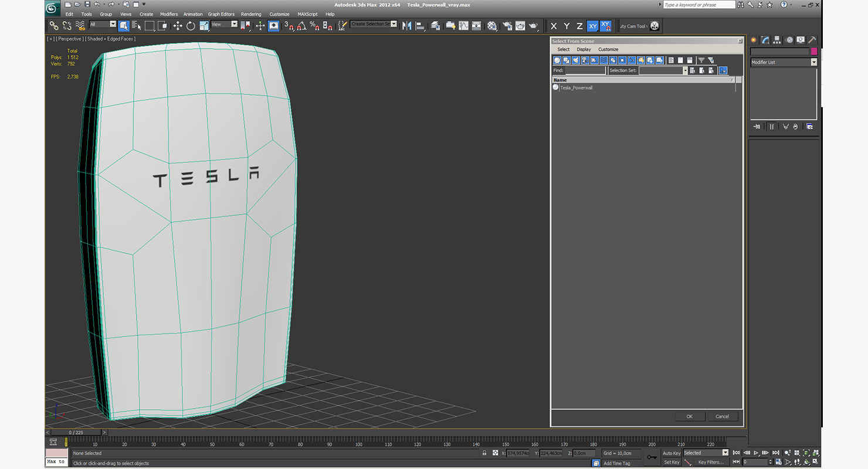The image size is (868, 469).
Task: Click the Find input field
Action: tap(585, 70)
